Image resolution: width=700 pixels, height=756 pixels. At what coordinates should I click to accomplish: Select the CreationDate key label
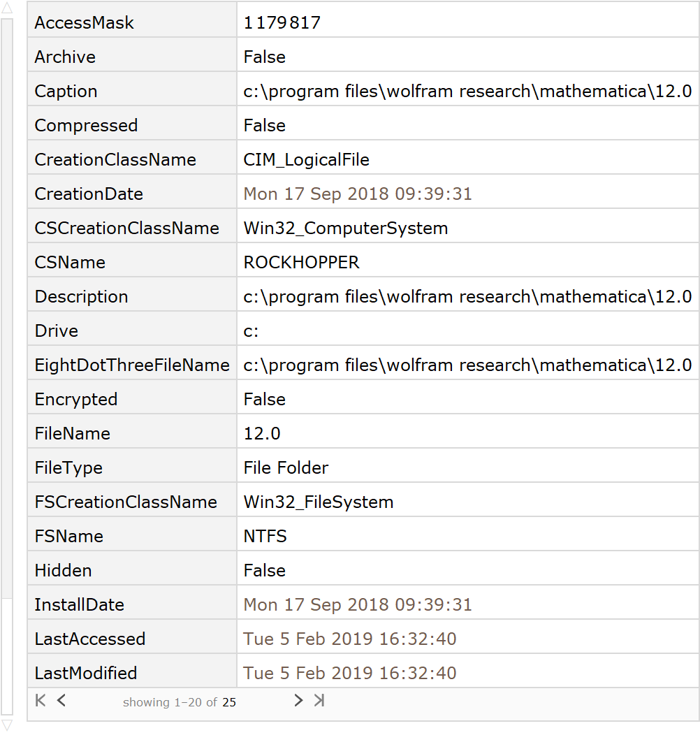click(x=89, y=194)
